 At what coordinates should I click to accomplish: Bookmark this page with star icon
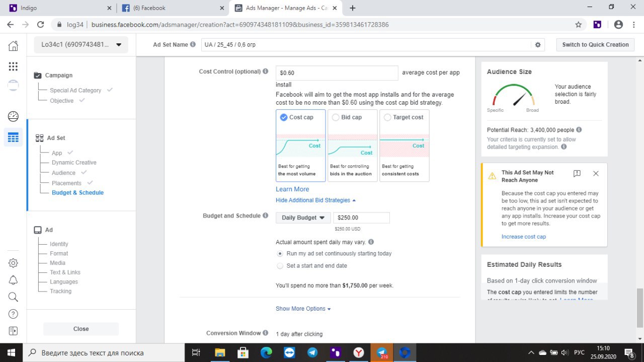pyautogui.click(x=579, y=25)
